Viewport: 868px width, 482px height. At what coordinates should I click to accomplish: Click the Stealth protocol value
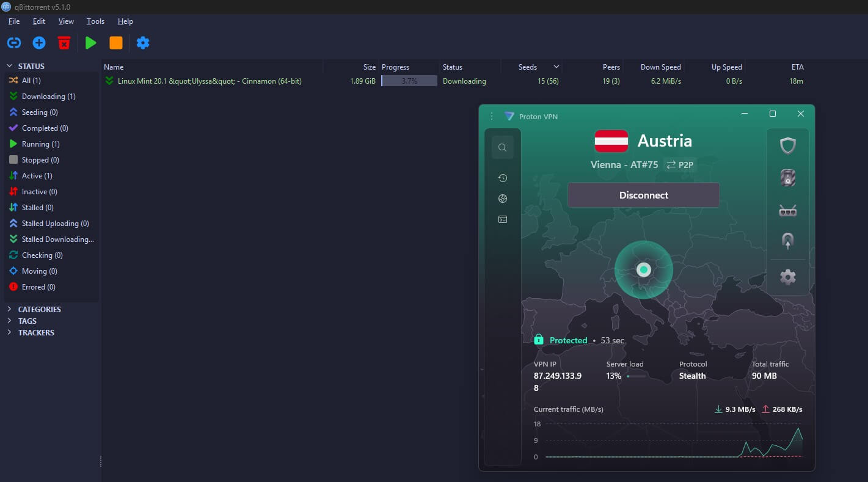692,376
